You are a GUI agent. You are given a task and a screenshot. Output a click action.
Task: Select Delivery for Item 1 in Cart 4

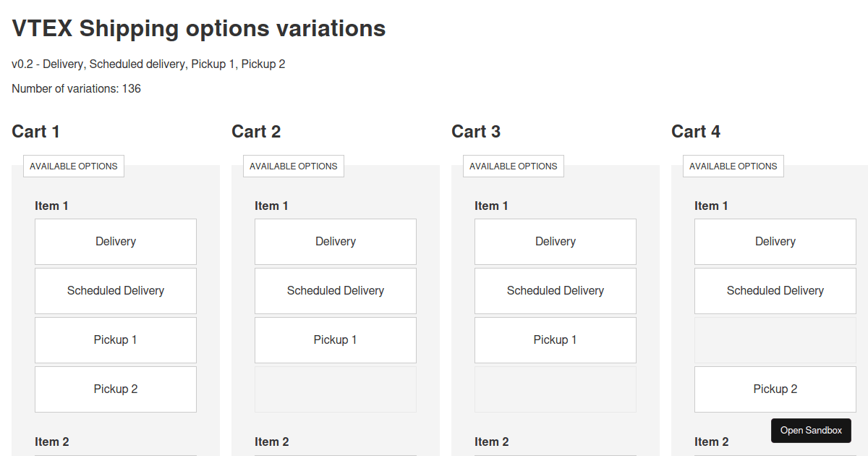tap(775, 241)
